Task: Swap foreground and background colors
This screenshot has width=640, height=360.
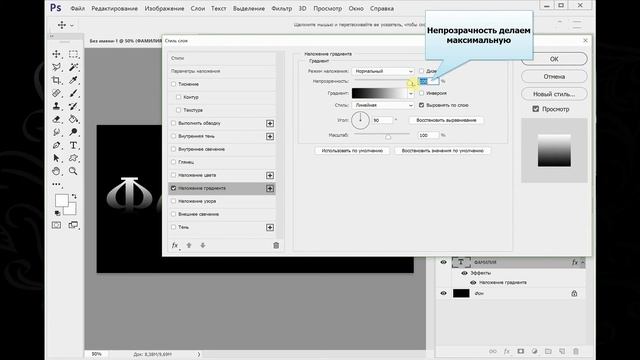Action: tap(74, 196)
